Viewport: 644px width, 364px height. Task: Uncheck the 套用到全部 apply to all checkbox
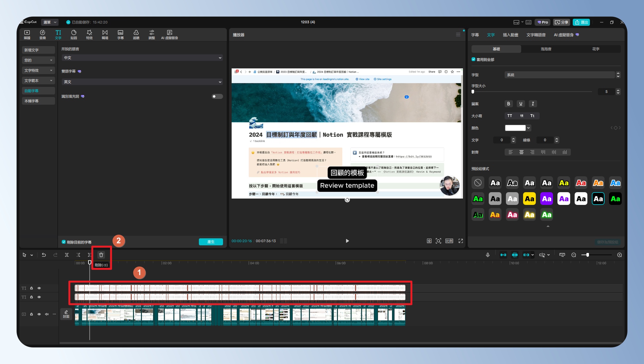[473, 59]
